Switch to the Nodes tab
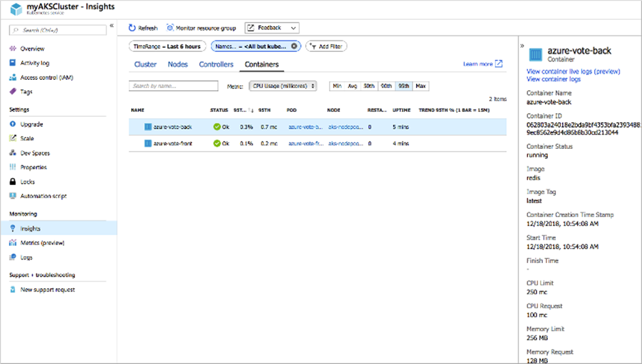Viewport: 642px width, 364px height. 178,64
